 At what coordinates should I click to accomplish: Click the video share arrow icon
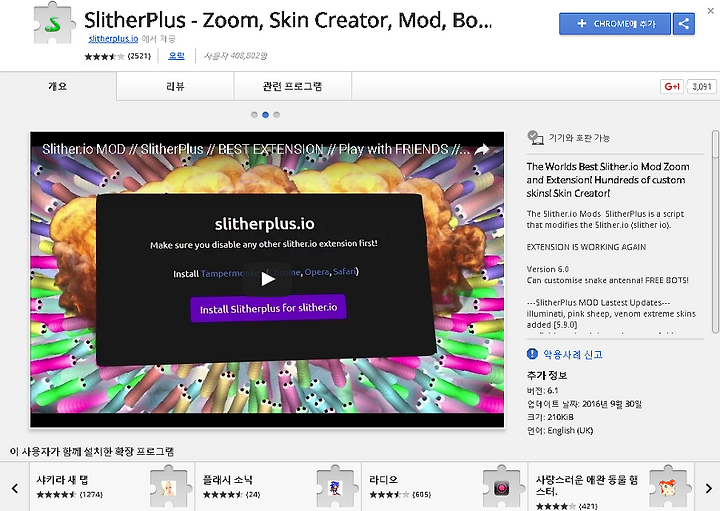pyautogui.click(x=482, y=149)
